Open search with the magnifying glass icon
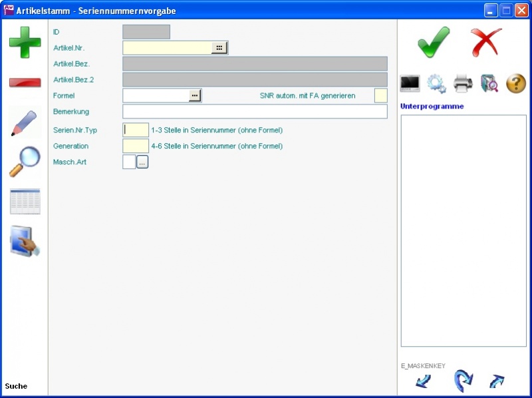The image size is (532, 398). click(25, 162)
